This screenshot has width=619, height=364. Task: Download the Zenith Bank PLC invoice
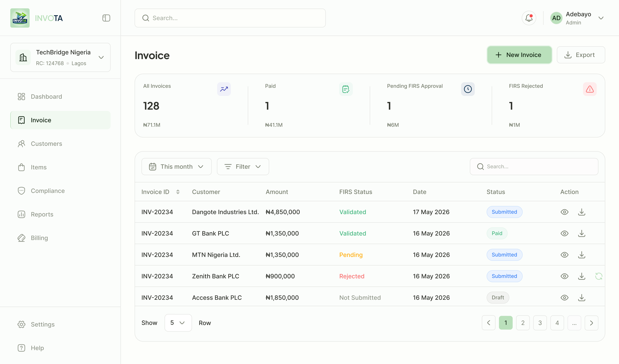[x=581, y=276]
